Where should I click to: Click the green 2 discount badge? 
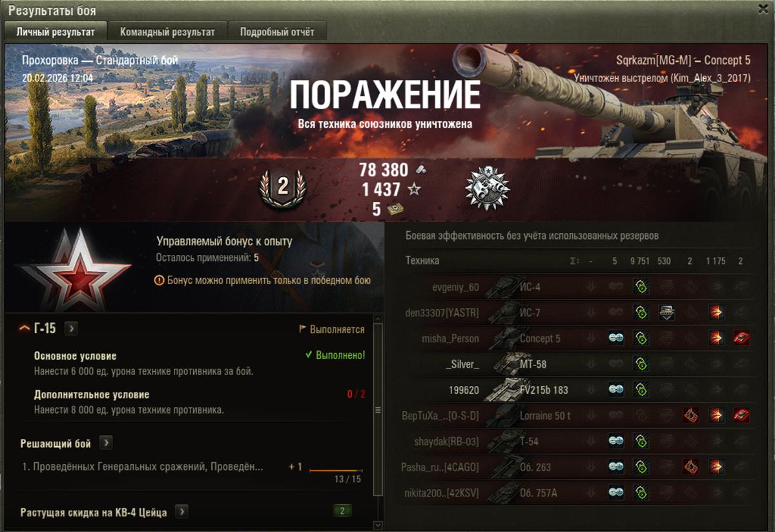(342, 511)
